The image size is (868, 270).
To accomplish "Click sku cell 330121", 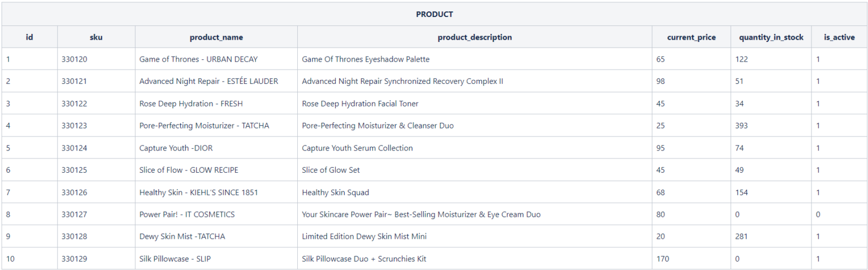I will [x=75, y=81].
